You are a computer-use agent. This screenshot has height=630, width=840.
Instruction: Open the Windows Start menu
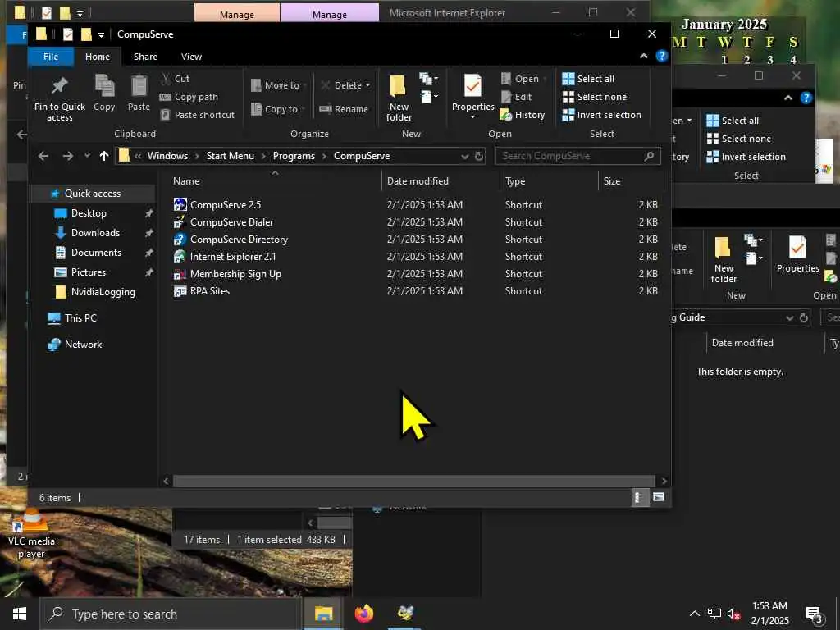(20, 614)
